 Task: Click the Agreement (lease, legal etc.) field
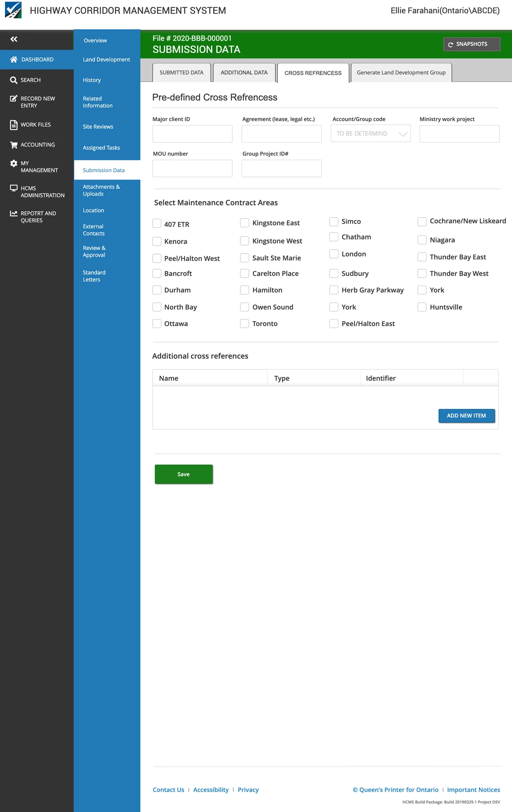click(x=282, y=134)
